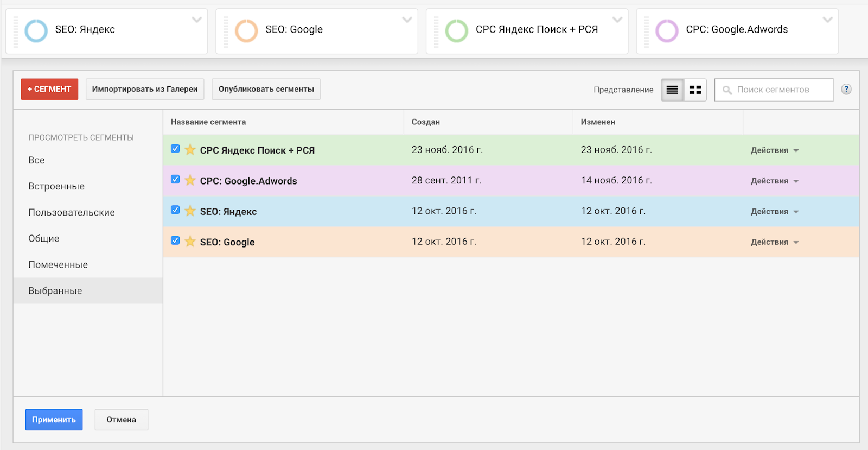Focus the Поиск сегментов search field
The width and height of the screenshot is (868, 450).
(x=774, y=90)
